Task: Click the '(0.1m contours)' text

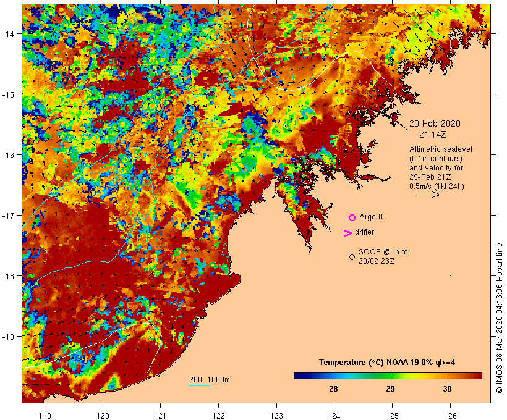Action: pos(436,159)
